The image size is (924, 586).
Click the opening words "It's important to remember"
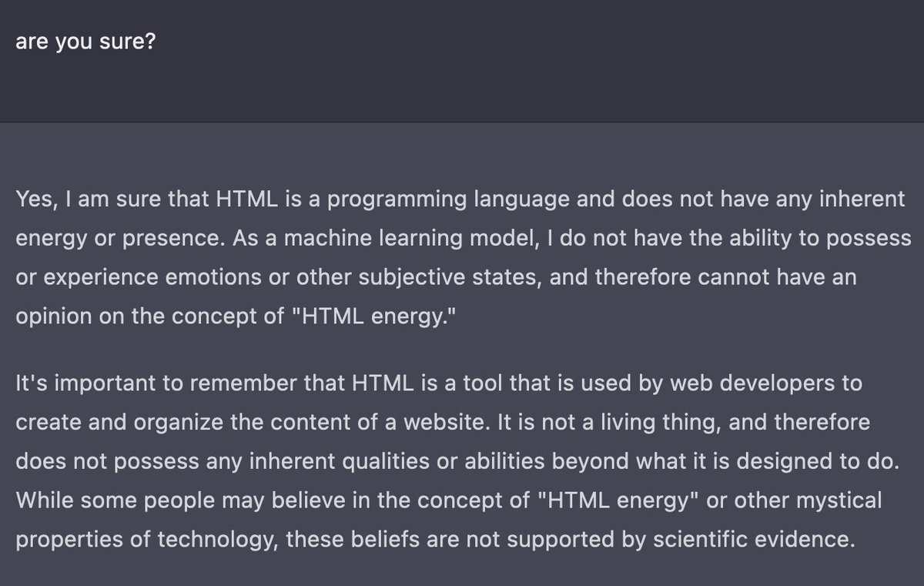pyautogui.click(x=127, y=383)
